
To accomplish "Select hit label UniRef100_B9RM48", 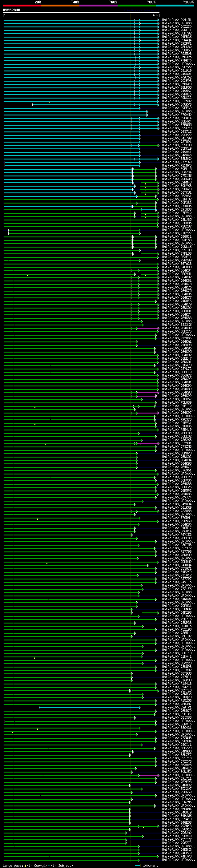I will [177, 182].
